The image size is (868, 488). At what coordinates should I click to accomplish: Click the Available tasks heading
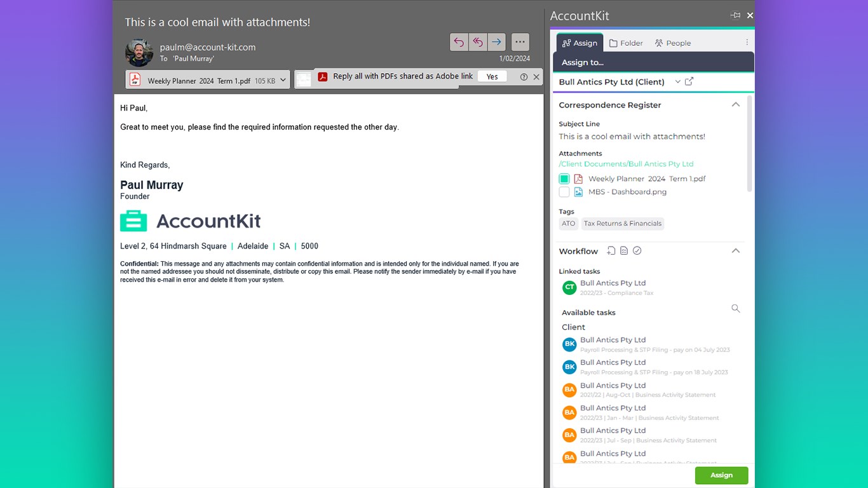[588, 313]
